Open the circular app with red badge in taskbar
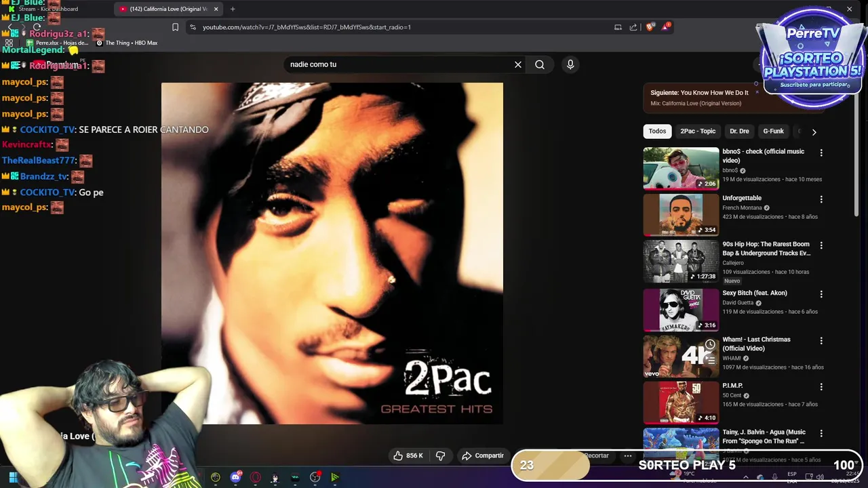The height and width of the screenshot is (488, 868). [x=315, y=477]
